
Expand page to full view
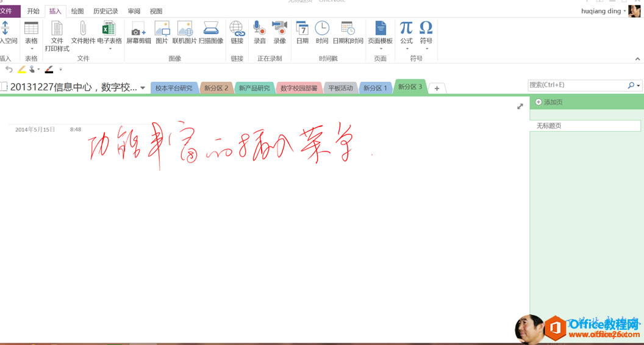[x=520, y=106]
